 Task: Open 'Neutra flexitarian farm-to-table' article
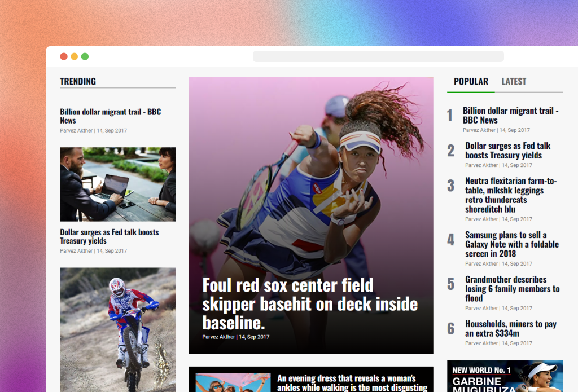point(511,195)
